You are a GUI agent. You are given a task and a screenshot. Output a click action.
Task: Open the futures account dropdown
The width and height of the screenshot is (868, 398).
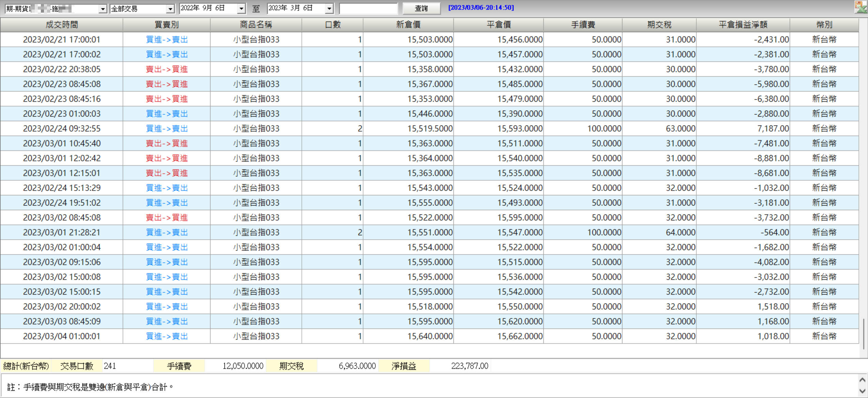click(x=103, y=9)
